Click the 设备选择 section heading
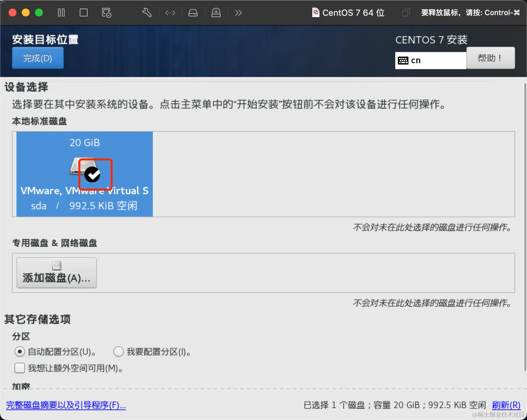 point(26,87)
